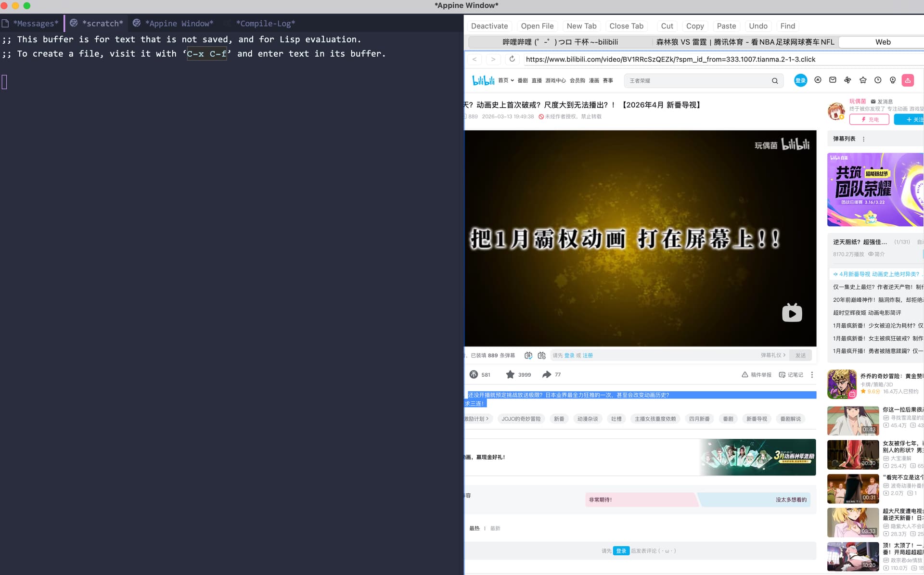Open the messages envelope icon in header

pyautogui.click(x=833, y=80)
